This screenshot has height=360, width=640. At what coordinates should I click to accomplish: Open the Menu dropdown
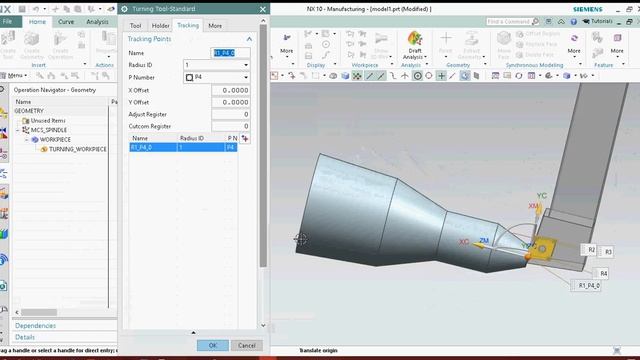14,76
